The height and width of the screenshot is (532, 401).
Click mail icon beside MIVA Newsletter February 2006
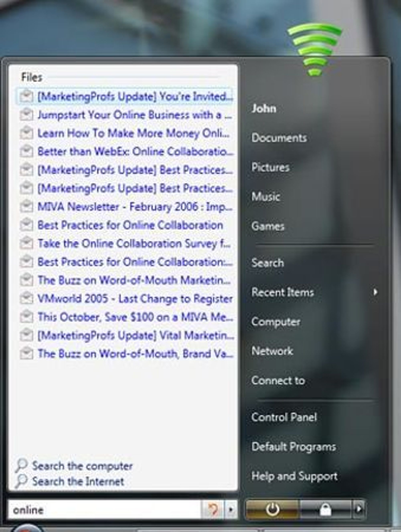(26, 206)
